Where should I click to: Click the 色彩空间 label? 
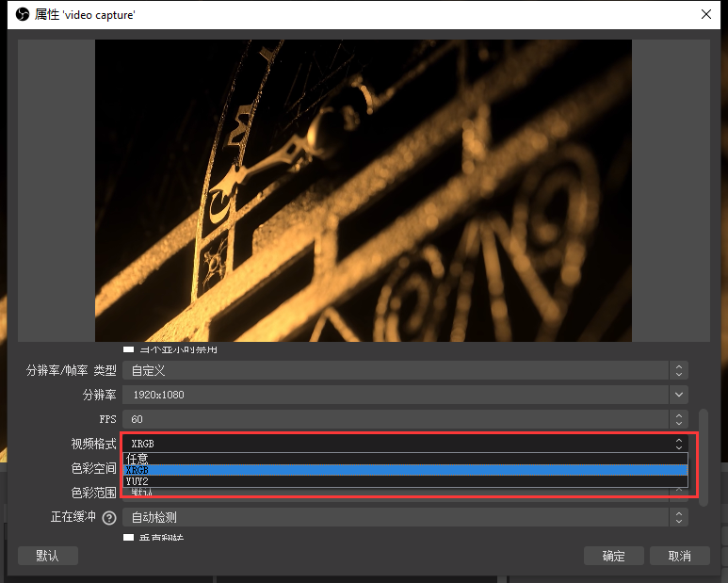coord(93,468)
